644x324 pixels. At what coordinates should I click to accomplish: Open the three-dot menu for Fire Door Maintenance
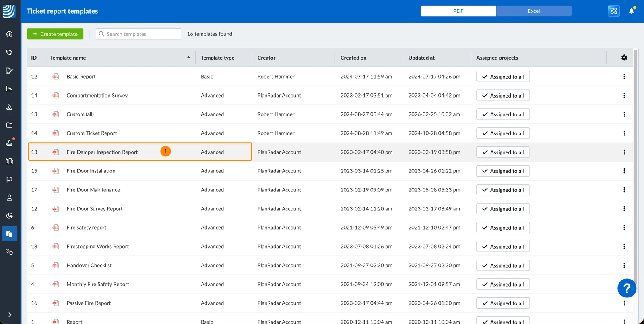(x=624, y=190)
